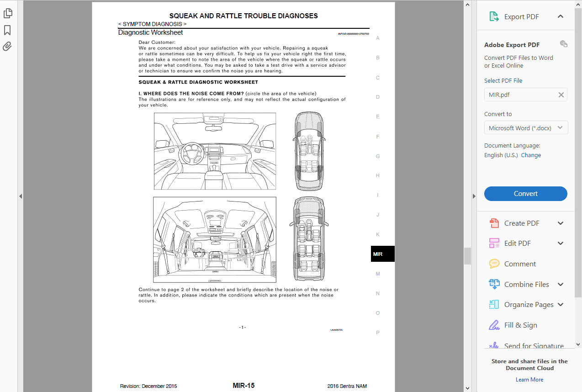Collapse the left navigation pane arrow

tap(21, 196)
